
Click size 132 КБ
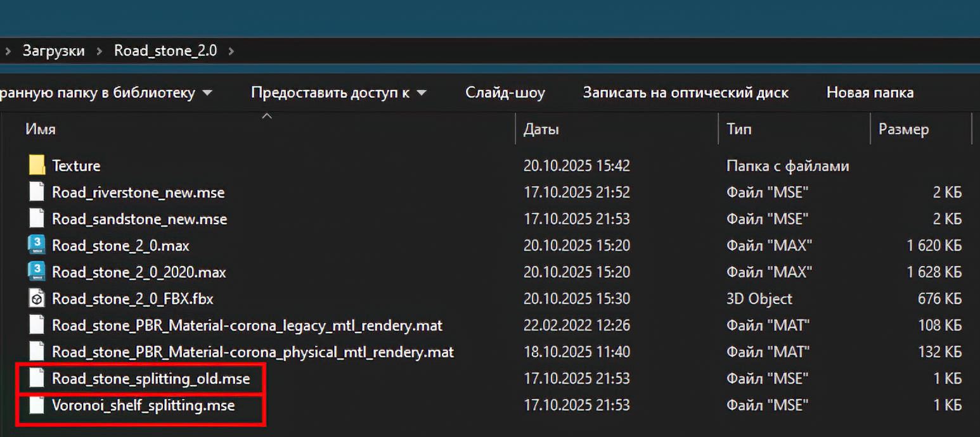[939, 352]
